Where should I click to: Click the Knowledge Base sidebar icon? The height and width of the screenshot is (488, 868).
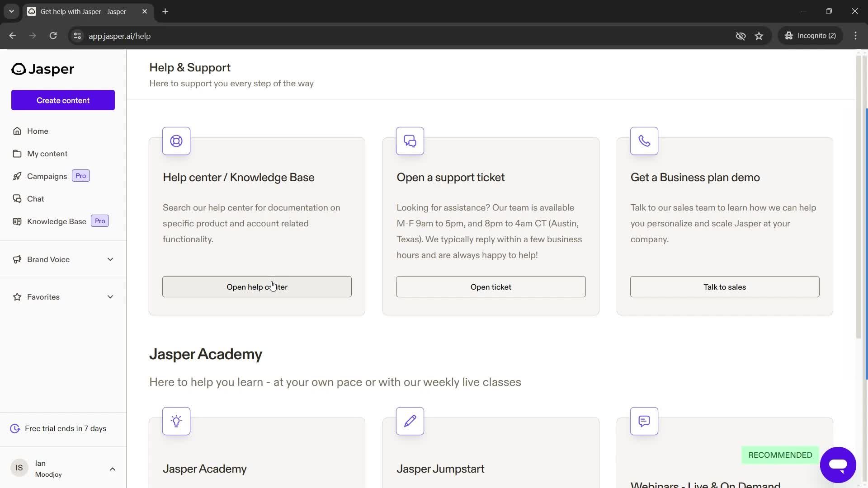click(17, 221)
